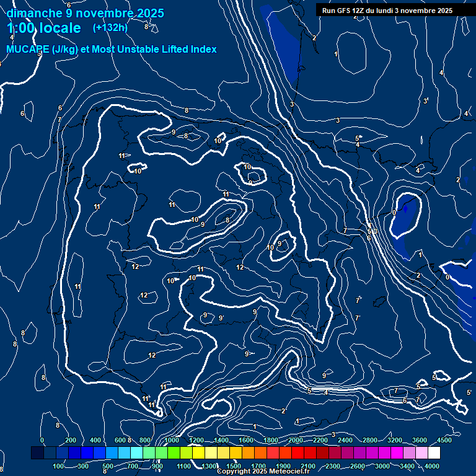Click the 2000 value label above the color scale
Viewport: 476px width, 476px height.
click(x=296, y=440)
